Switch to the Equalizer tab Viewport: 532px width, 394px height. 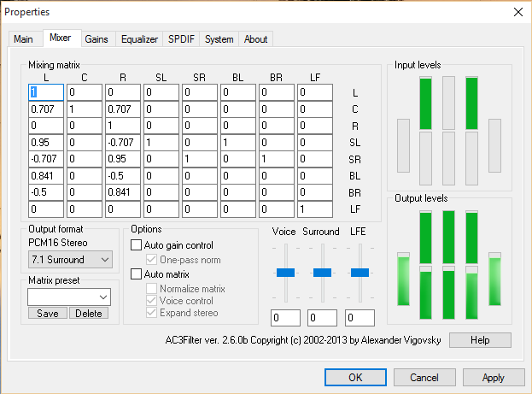click(139, 39)
